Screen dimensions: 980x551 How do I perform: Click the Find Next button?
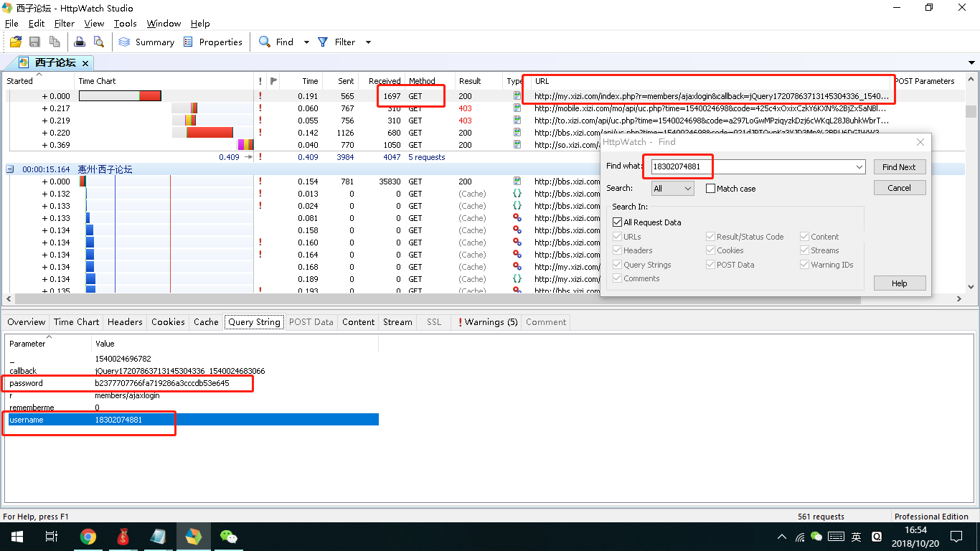pos(899,167)
